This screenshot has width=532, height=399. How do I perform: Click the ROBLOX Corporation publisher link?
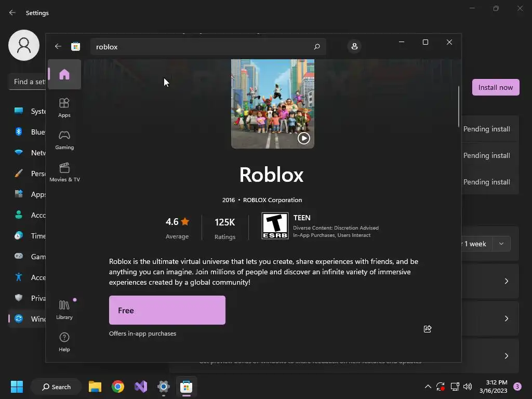[x=272, y=200]
